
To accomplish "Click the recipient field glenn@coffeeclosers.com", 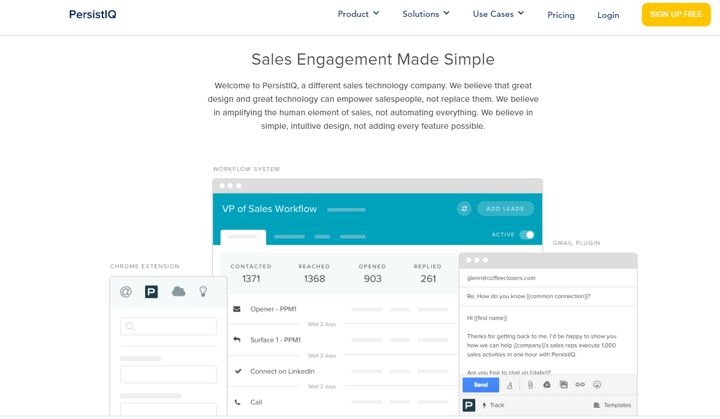I will click(548, 278).
